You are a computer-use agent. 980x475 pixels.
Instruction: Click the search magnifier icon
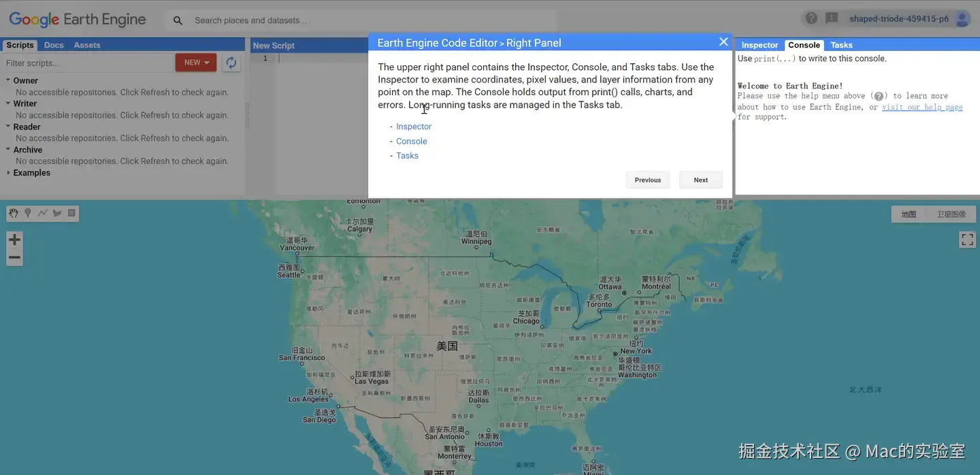coord(178,20)
